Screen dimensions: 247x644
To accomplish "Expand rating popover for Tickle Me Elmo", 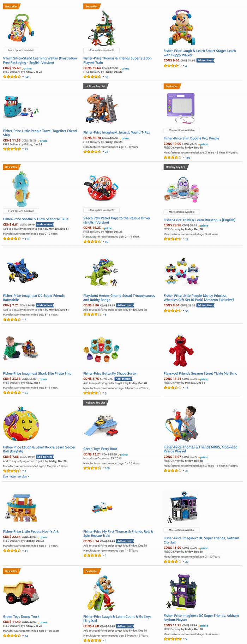I will [x=183, y=387].
